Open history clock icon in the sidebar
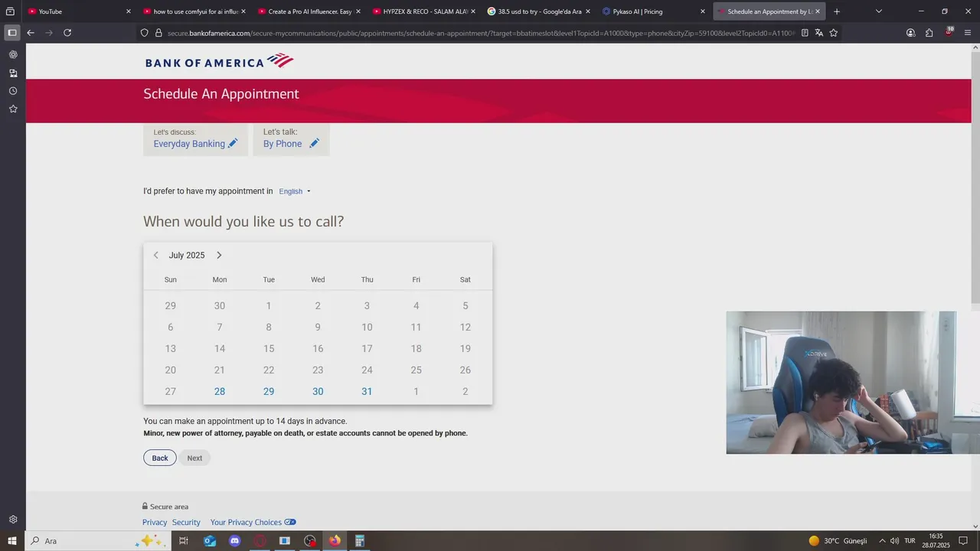The width and height of the screenshot is (980, 551). tap(13, 91)
